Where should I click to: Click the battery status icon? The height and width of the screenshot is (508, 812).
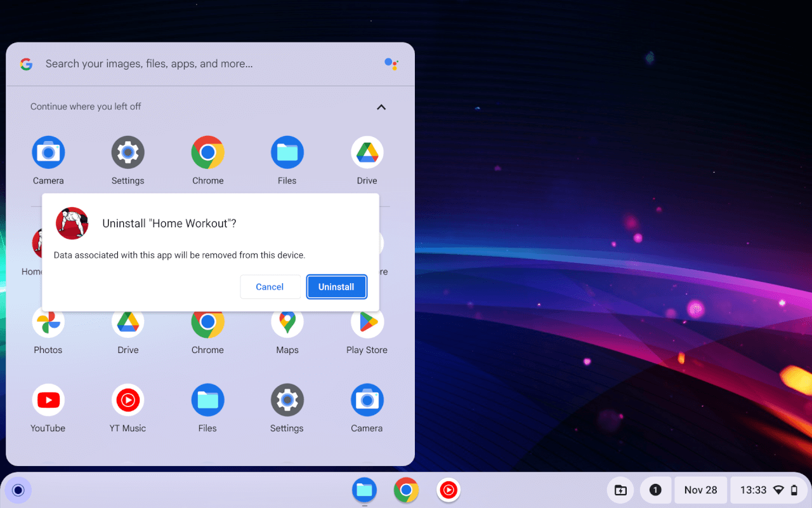(794, 490)
